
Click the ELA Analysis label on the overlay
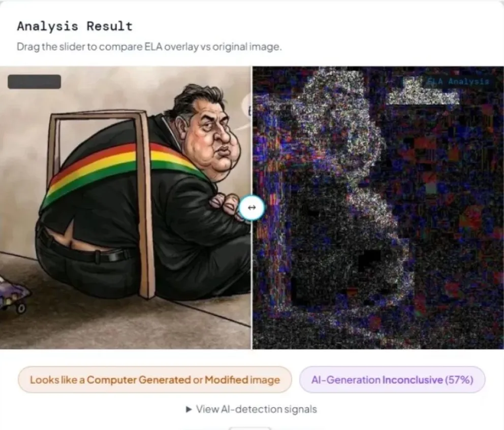[458, 81]
